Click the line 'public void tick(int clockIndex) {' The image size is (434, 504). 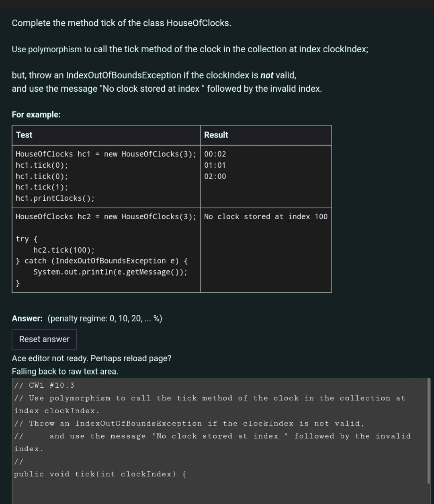99,474
